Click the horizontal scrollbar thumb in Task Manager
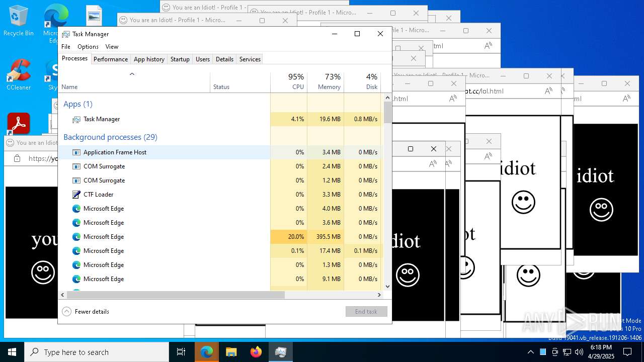644x362 pixels. click(x=176, y=295)
